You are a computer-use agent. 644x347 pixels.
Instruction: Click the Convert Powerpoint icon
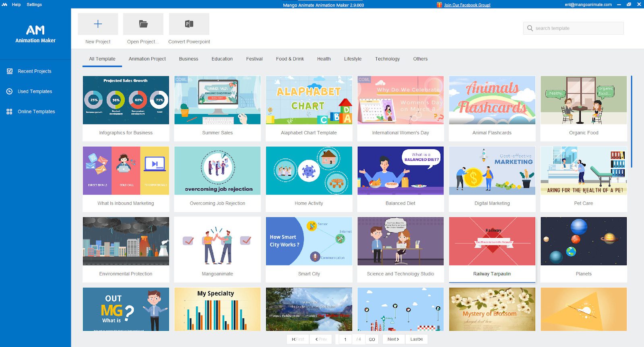(189, 24)
